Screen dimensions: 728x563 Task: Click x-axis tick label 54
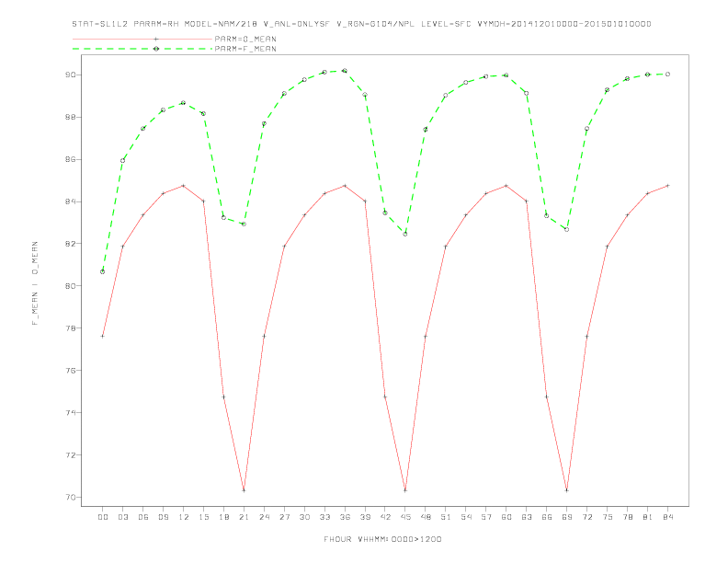(x=466, y=517)
